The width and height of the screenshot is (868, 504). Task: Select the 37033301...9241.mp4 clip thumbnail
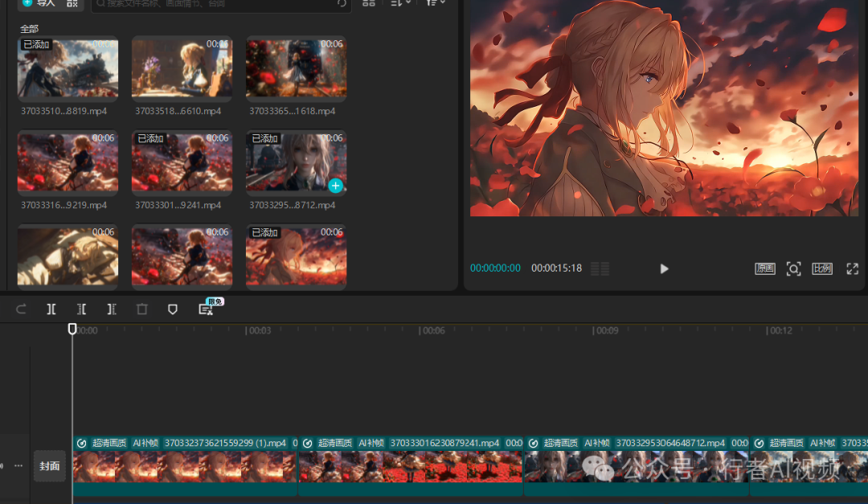coord(182,163)
